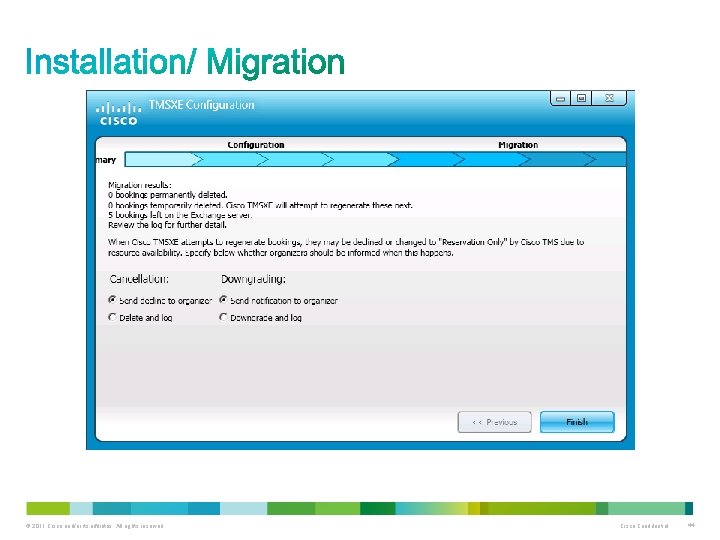Click the first wizard progress step

tap(161, 159)
